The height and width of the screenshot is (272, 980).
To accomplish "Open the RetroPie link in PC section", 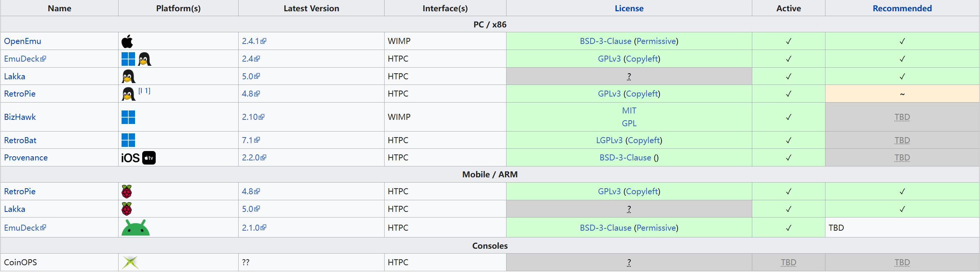I will pyautogui.click(x=20, y=94).
